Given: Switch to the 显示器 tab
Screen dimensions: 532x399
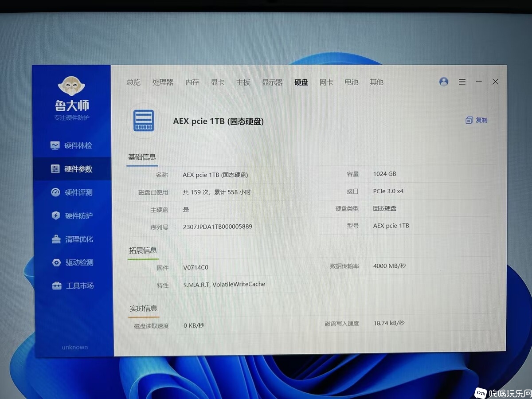Looking at the screenshot, I should click(272, 82).
